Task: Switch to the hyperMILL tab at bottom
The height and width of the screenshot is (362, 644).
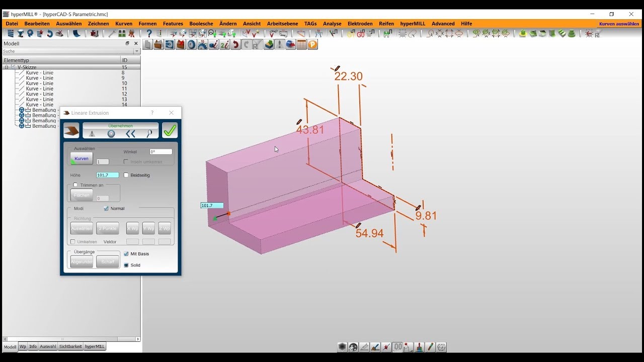Action: (95, 346)
